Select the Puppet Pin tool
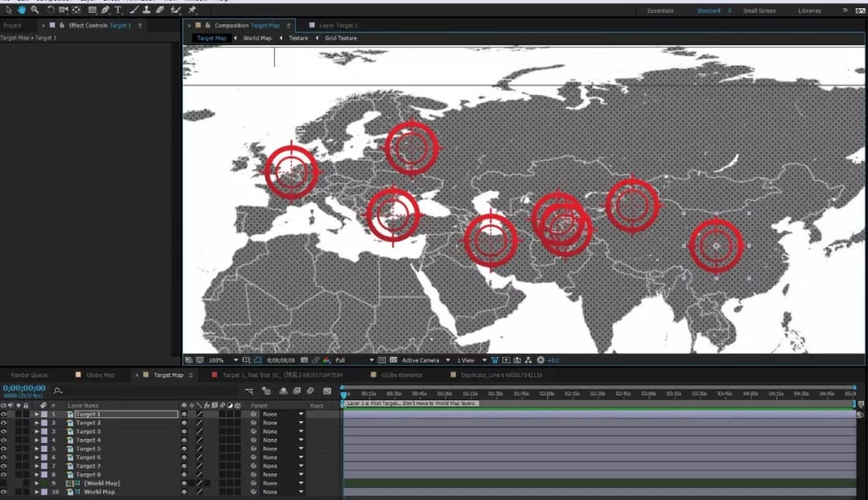The height and width of the screenshot is (500, 868). [x=192, y=10]
